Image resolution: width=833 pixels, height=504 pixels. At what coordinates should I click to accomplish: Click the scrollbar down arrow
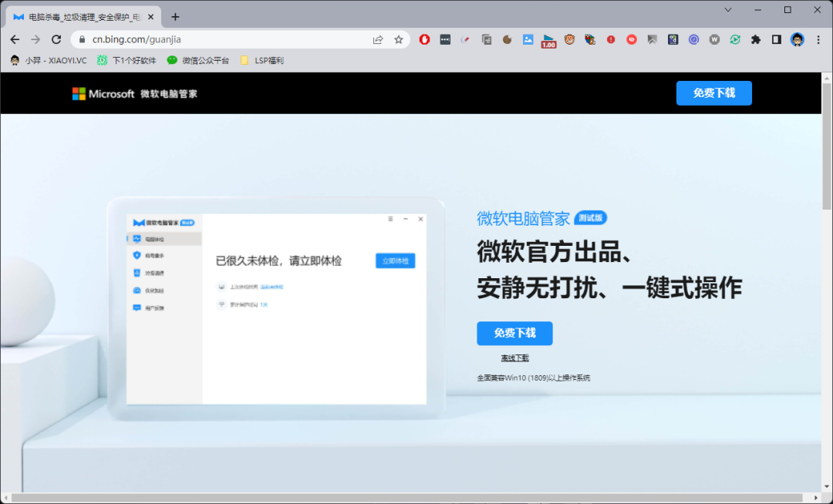(x=827, y=486)
